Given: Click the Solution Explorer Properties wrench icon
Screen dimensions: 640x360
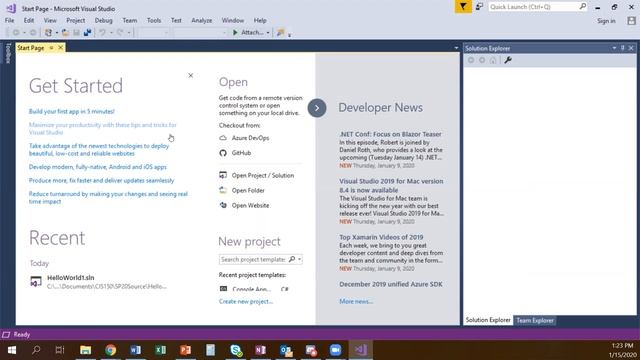Looking at the screenshot, I should [x=508, y=60].
